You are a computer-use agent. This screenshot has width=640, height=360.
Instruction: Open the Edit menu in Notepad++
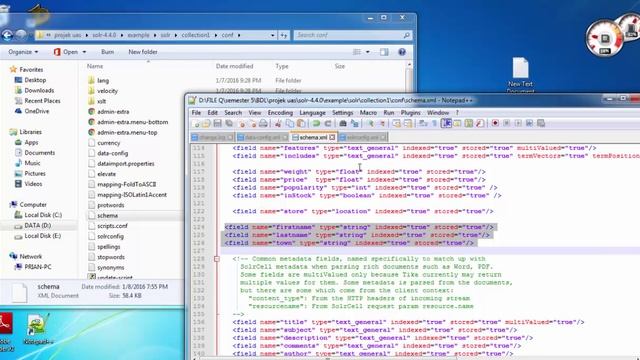click(213, 113)
